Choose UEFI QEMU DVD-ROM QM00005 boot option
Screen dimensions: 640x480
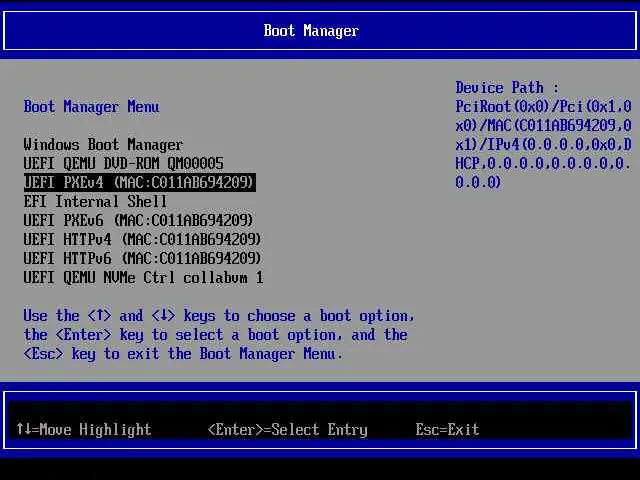123,164
